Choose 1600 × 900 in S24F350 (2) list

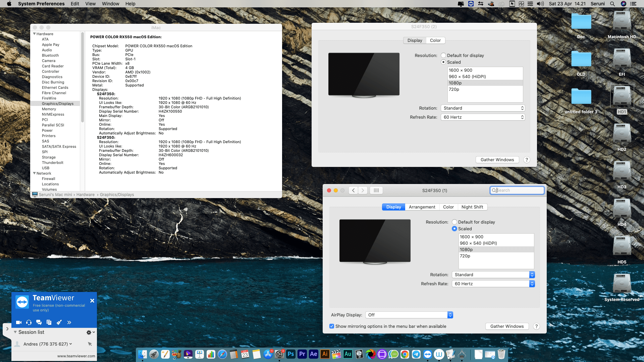click(485, 70)
